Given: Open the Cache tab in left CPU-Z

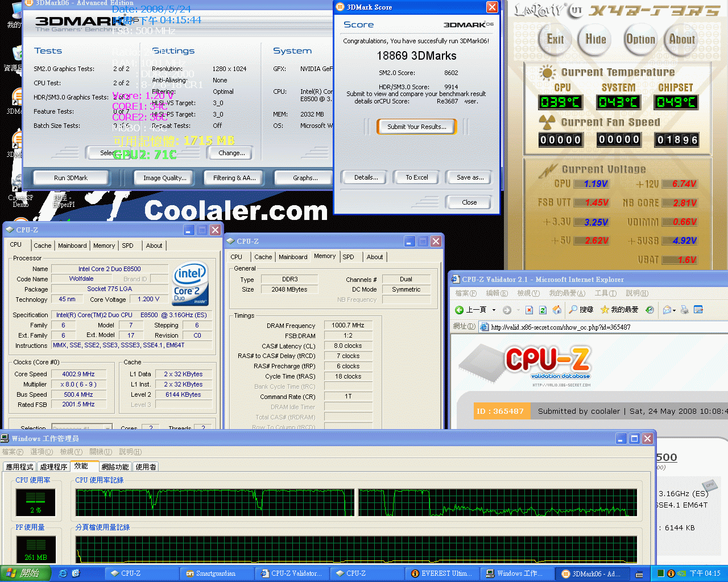Looking at the screenshot, I should click(42, 246).
